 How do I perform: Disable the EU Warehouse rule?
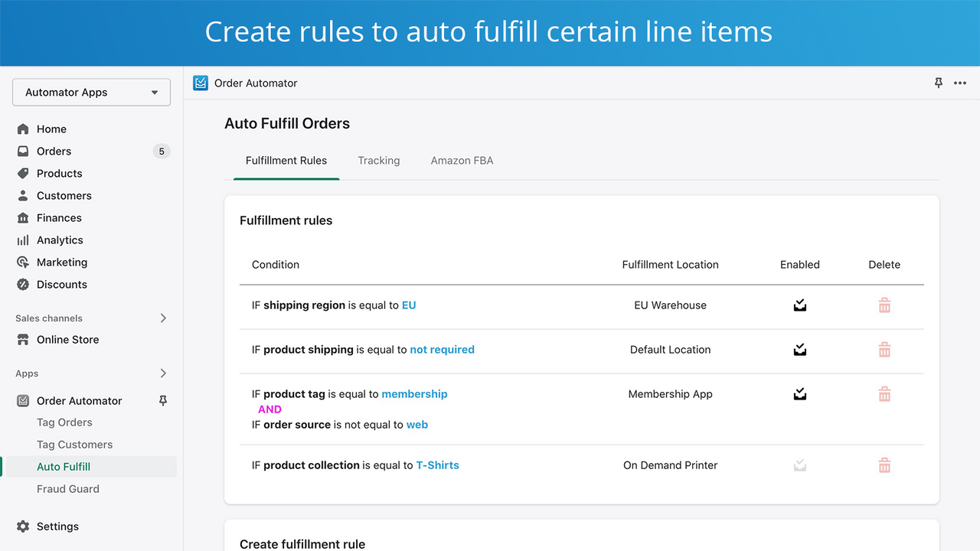tap(799, 305)
